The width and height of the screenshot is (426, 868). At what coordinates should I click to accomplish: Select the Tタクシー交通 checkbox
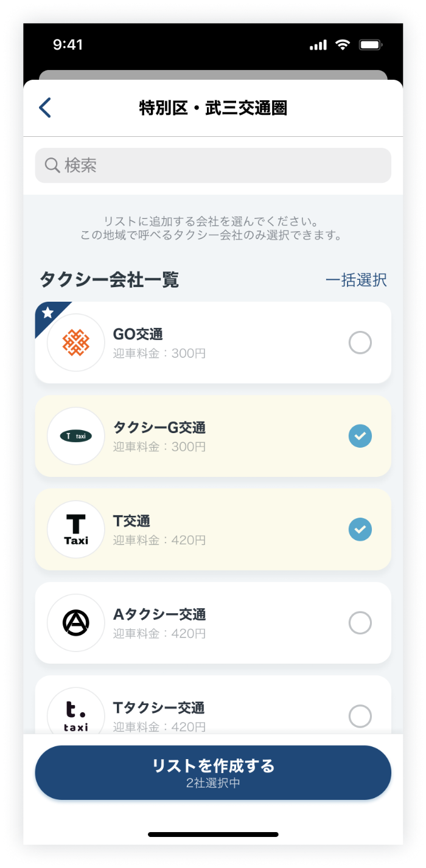[x=360, y=715]
